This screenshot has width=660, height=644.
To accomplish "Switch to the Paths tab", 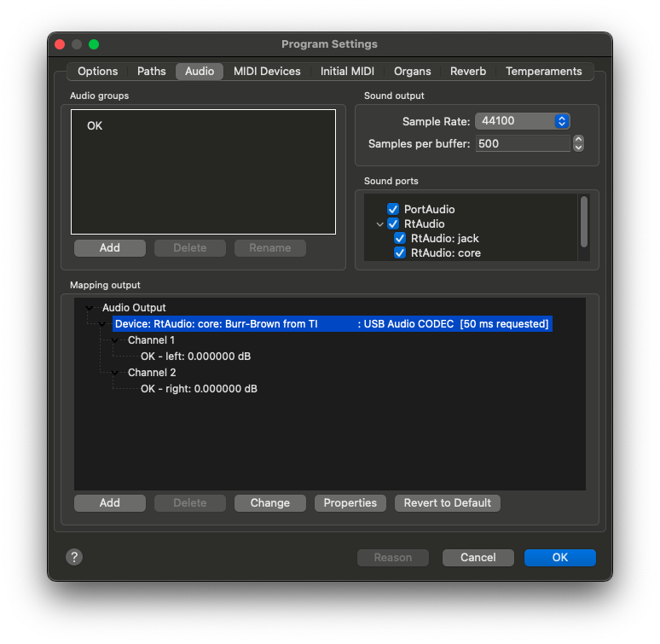I will pyautogui.click(x=152, y=71).
